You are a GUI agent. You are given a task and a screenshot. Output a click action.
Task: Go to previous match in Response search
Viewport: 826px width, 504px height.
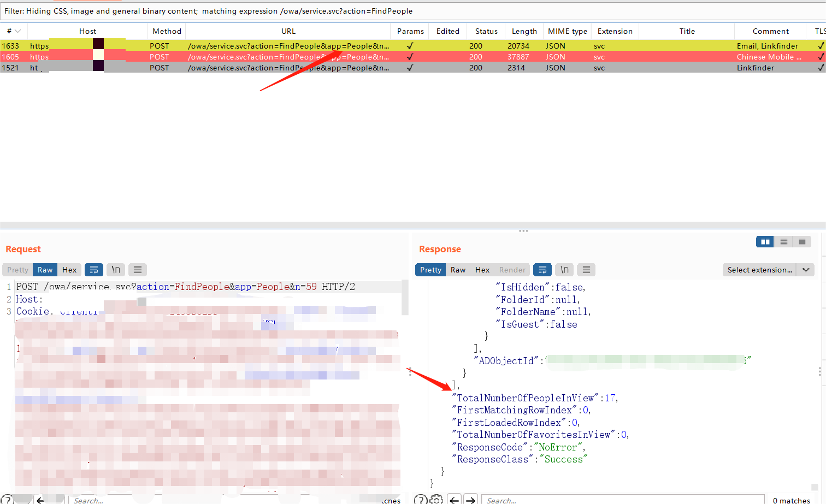pos(454,500)
